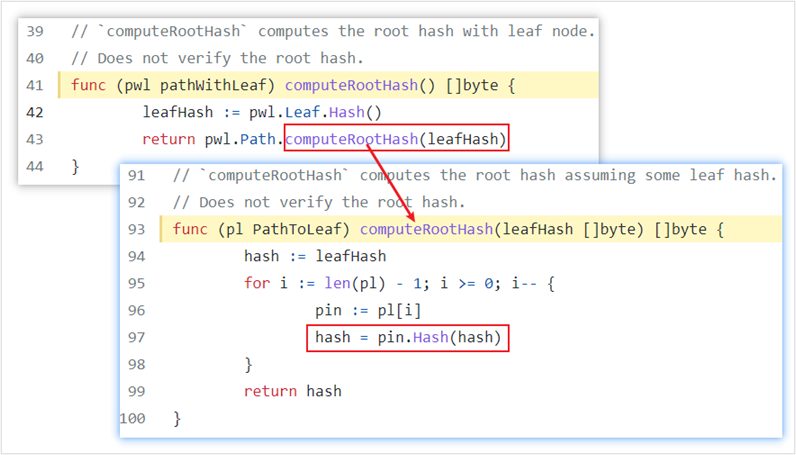Click line number 100 in the gutter

pyautogui.click(x=132, y=418)
